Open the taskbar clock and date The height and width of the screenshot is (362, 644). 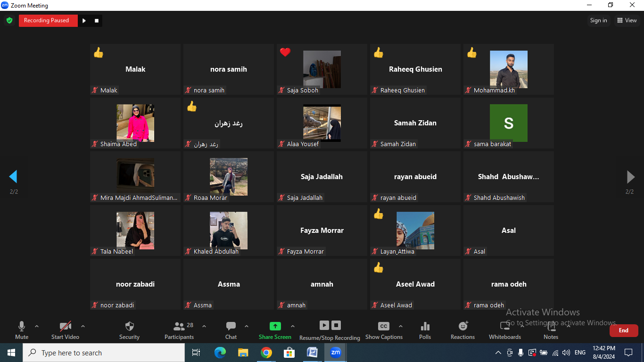[603, 353]
